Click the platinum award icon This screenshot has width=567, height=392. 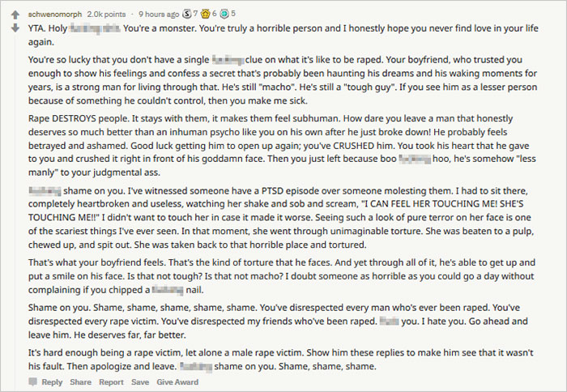pos(223,14)
